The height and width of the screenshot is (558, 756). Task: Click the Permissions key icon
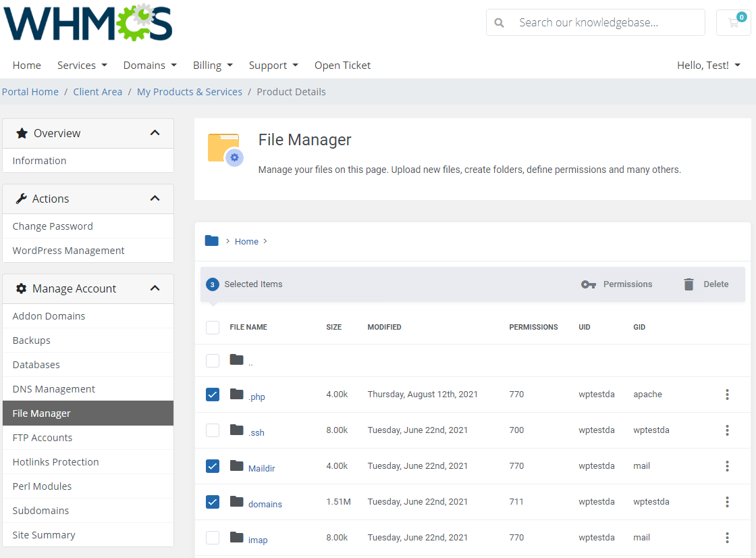pos(588,284)
